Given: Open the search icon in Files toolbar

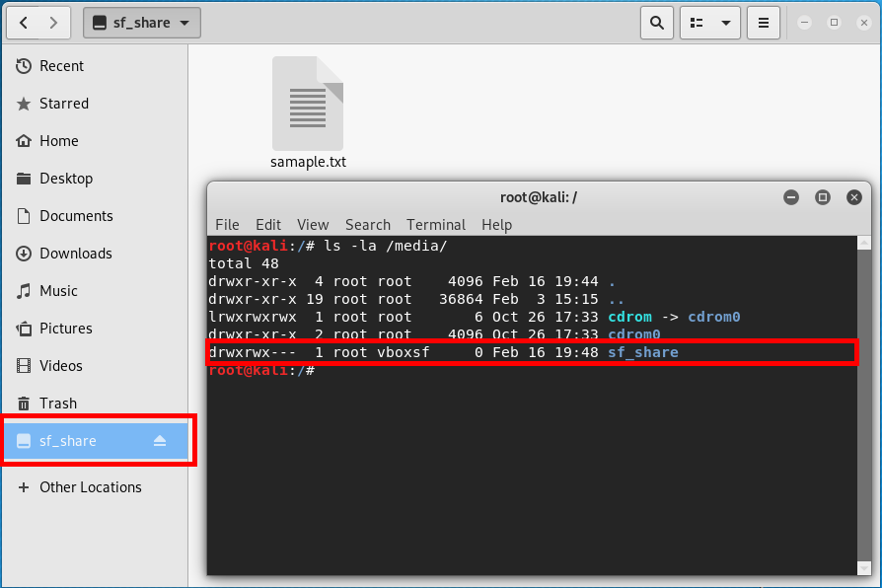Looking at the screenshot, I should tap(657, 22).
